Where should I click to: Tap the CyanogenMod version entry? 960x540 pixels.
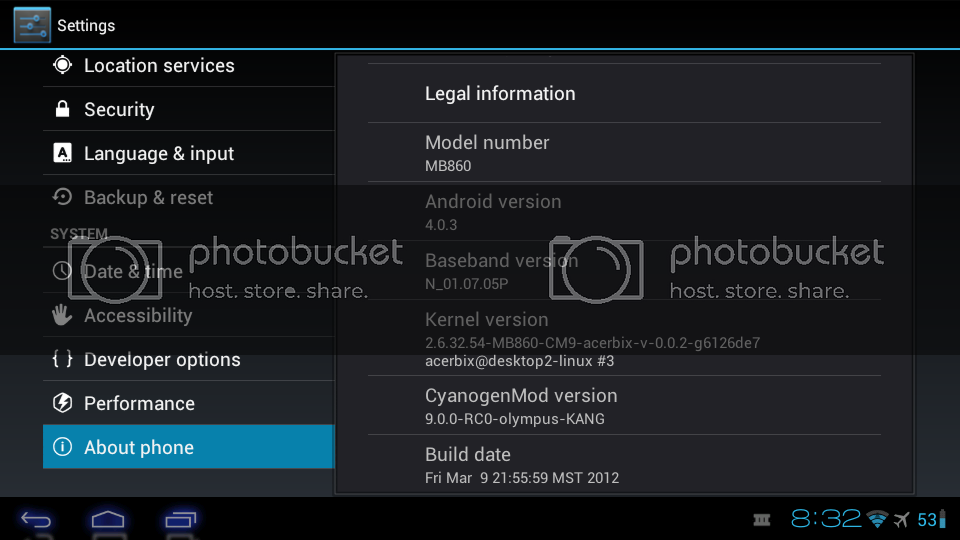click(624, 406)
